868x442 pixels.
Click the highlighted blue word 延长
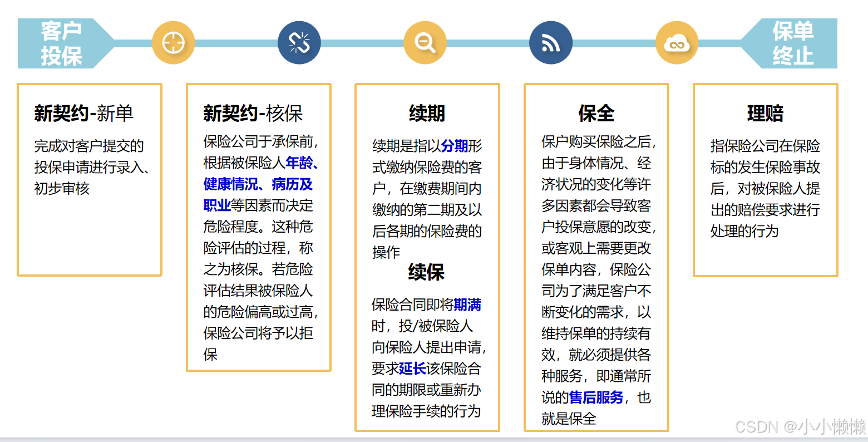click(413, 369)
